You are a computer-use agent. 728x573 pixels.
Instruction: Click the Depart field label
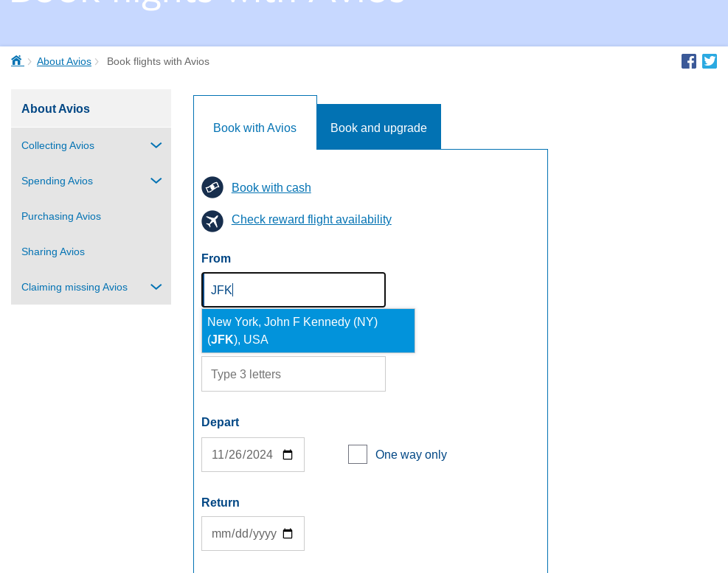point(220,422)
